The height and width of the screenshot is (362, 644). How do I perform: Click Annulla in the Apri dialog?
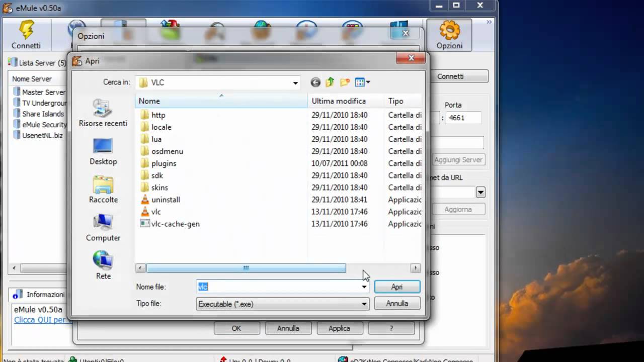coord(397,304)
